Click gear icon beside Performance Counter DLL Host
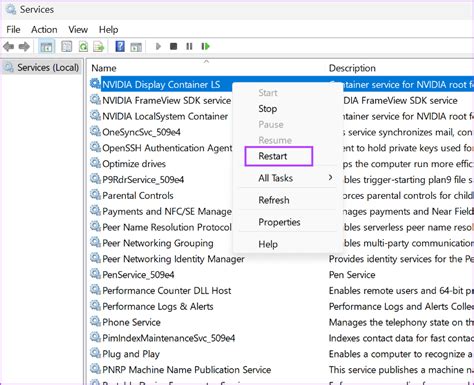474x385 pixels. coord(95,290)
